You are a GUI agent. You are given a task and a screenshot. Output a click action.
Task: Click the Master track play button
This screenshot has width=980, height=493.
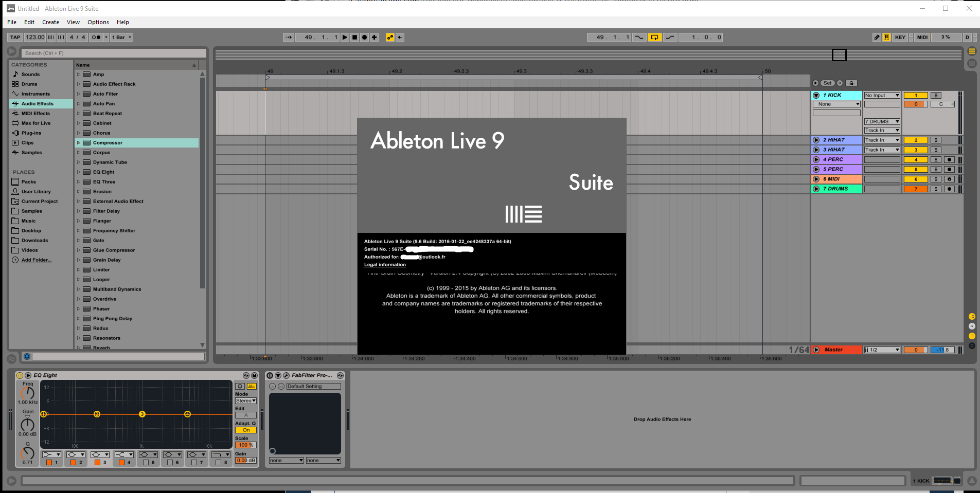(816, 350)
